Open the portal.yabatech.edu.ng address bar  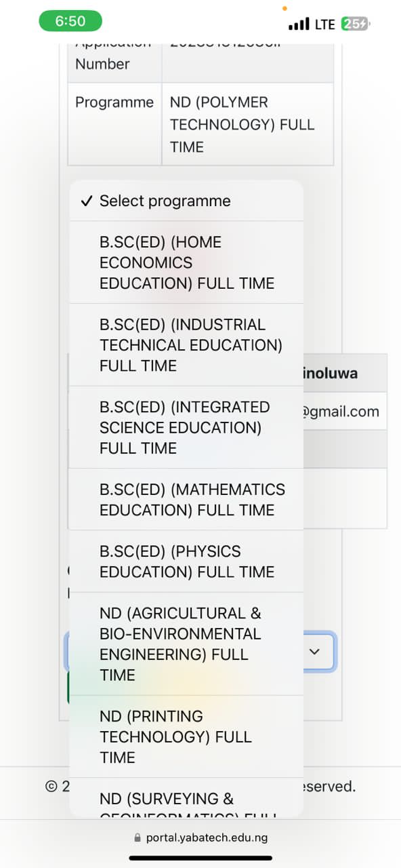click(200, 837)
